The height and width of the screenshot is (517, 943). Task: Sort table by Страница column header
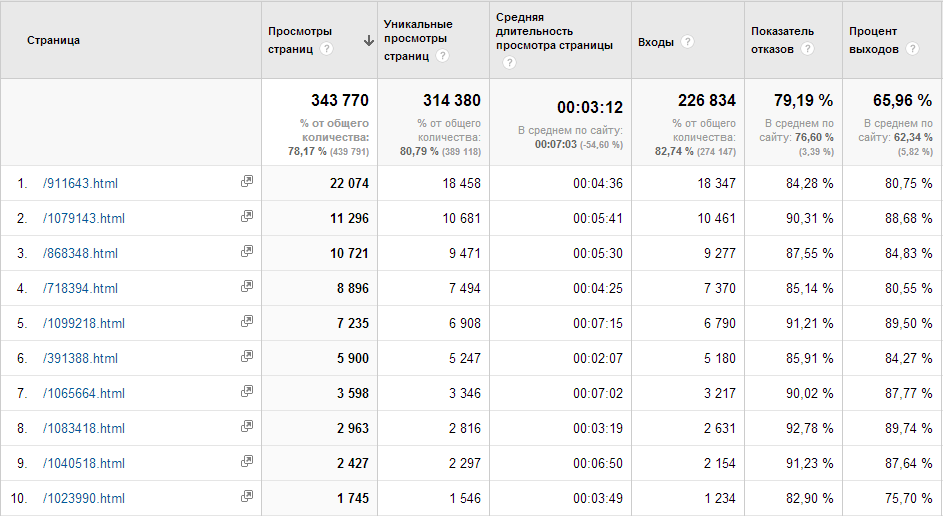pyautogui.click(x=54, y=41)
